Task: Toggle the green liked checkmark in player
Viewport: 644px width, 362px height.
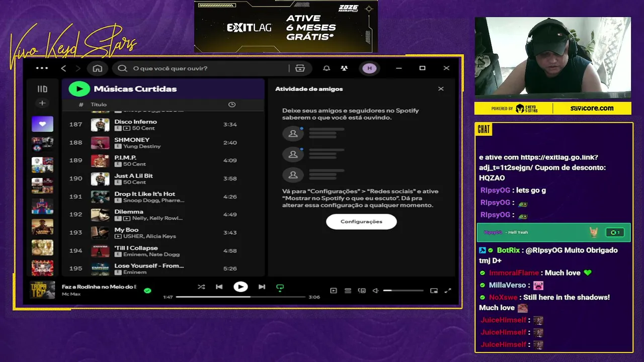Action: coord(147,291)
